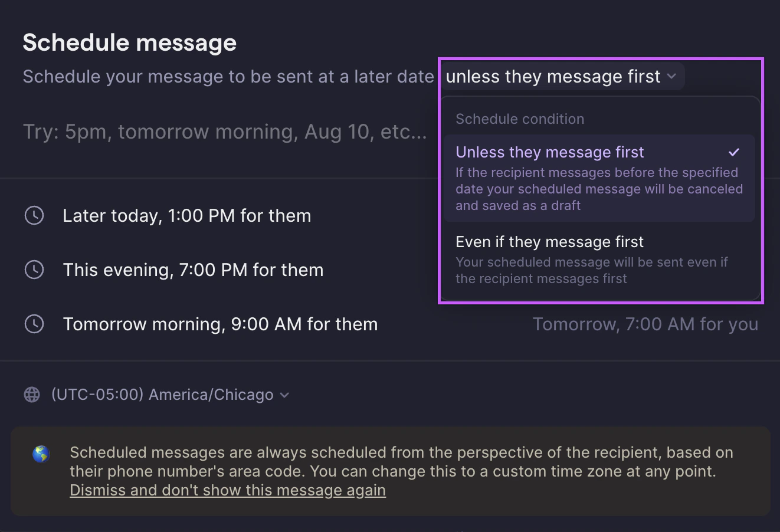Click the earth icon in the recipient timezone notice
The image size is (780, 532).
click(x=41, y=452)
